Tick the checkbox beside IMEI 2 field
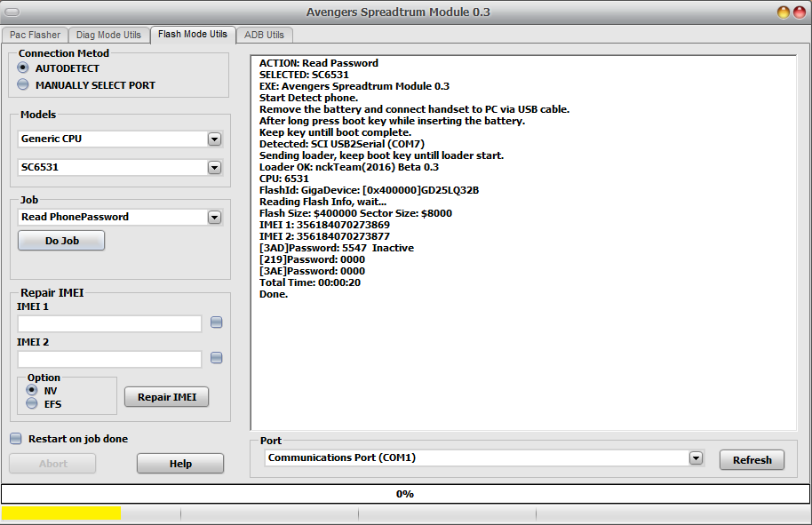 point(217,358)
